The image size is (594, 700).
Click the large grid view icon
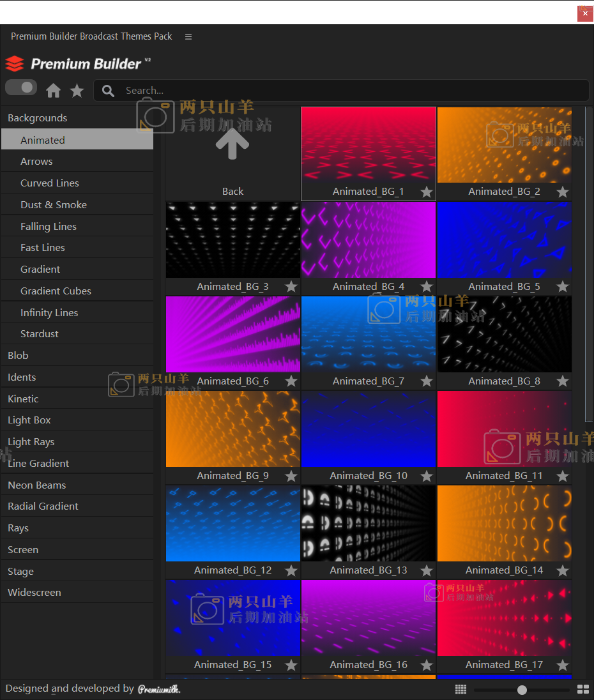point(583,689)
